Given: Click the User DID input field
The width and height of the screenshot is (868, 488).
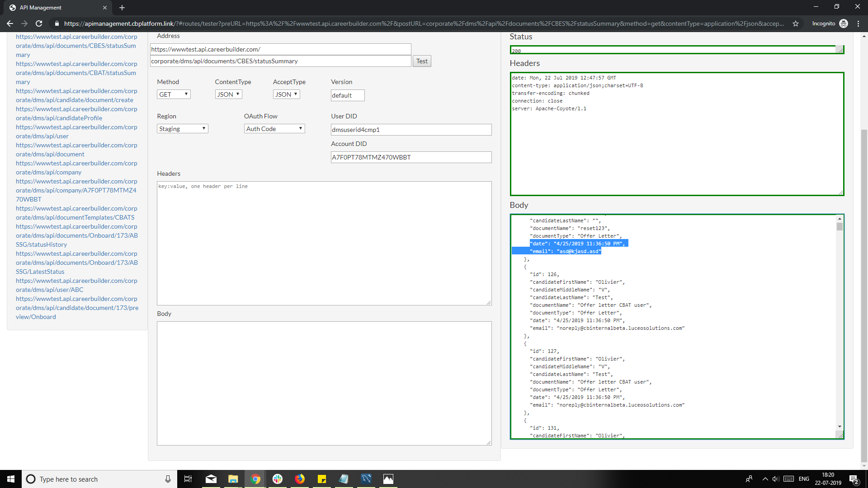Looking at the screenshot, I should 410,130.
